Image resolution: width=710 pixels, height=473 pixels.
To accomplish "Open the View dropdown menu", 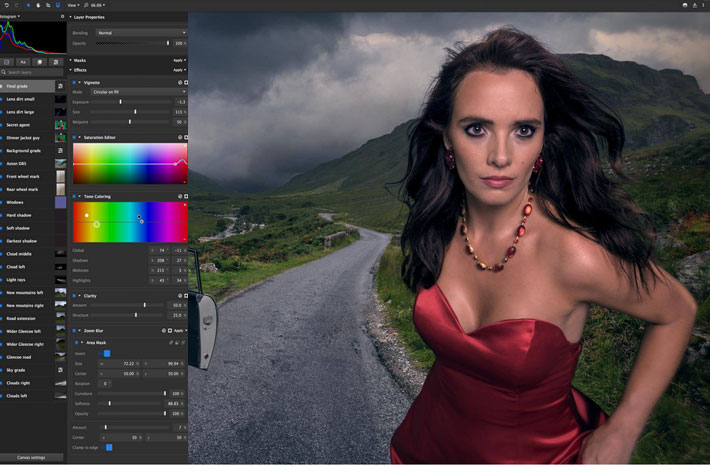I will (73, 5).
